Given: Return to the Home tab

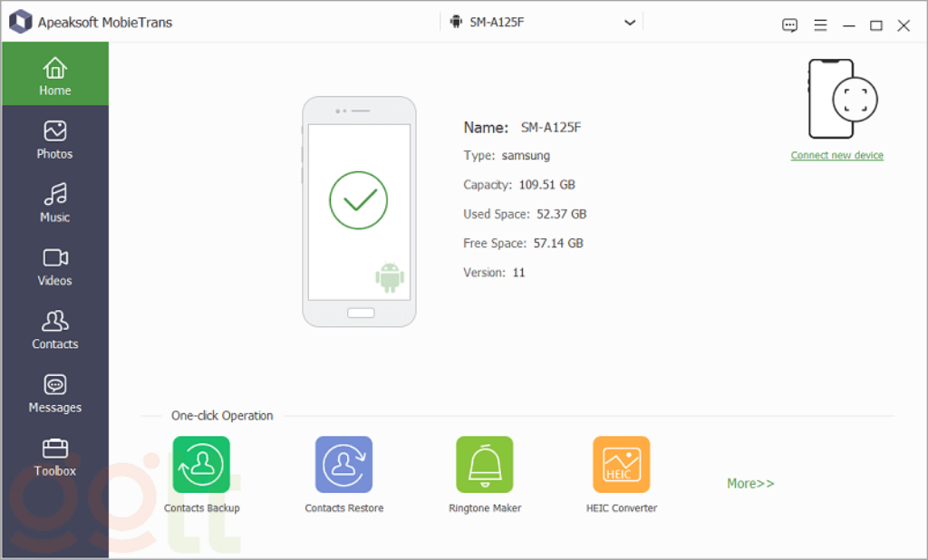Looking at the screenshot, I should [54, 77].
